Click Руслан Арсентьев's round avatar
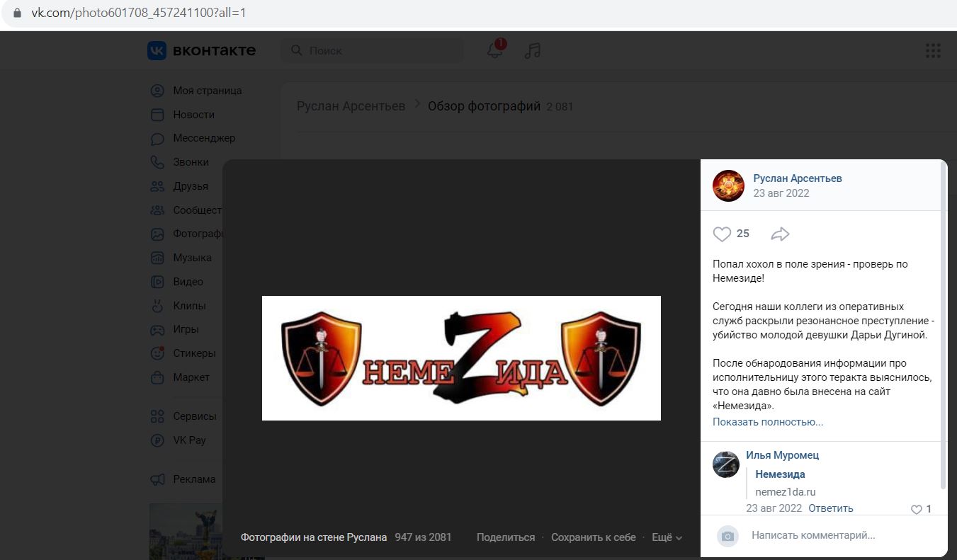This screenshot has height=560, width=957. click(728, 186)
